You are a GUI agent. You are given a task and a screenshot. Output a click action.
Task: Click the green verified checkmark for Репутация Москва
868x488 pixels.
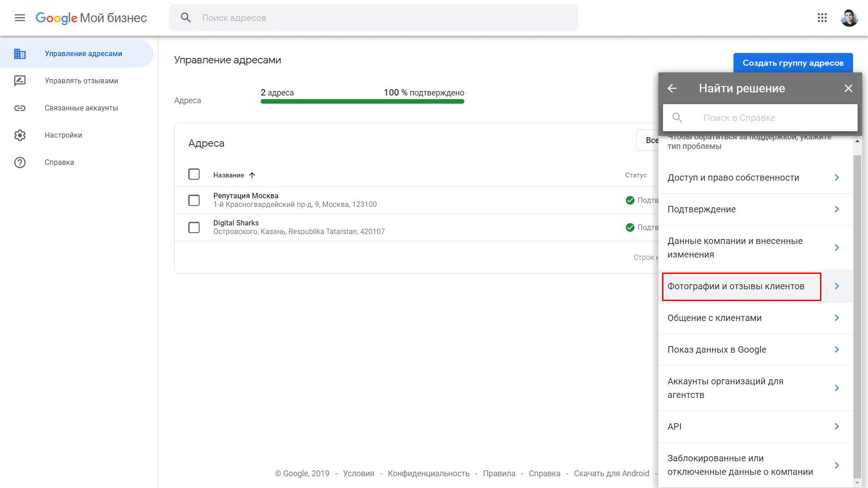pyautogui.click(x=630, y=200)
